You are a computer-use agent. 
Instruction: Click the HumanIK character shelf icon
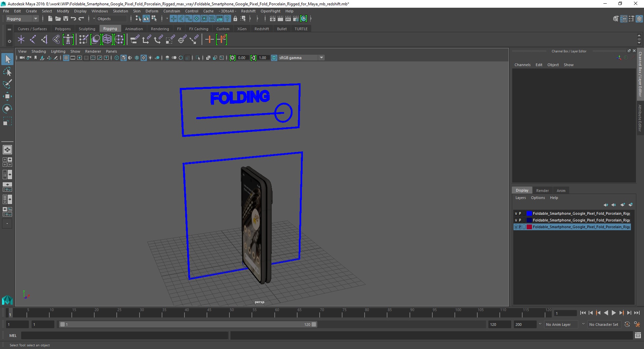pyautogui.click(x=68, y=40)
